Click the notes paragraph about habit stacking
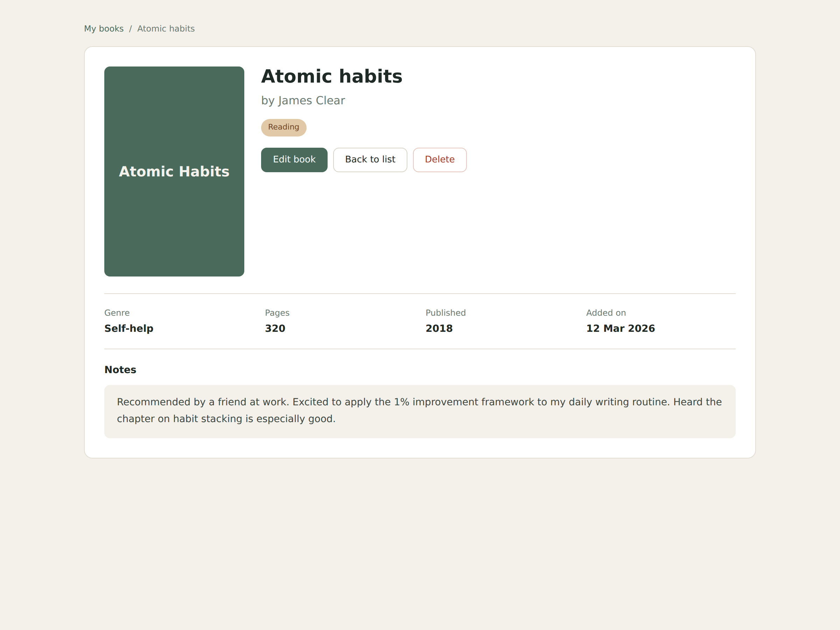The width and height of the screenshot is (840, 630). coord(420,411)
